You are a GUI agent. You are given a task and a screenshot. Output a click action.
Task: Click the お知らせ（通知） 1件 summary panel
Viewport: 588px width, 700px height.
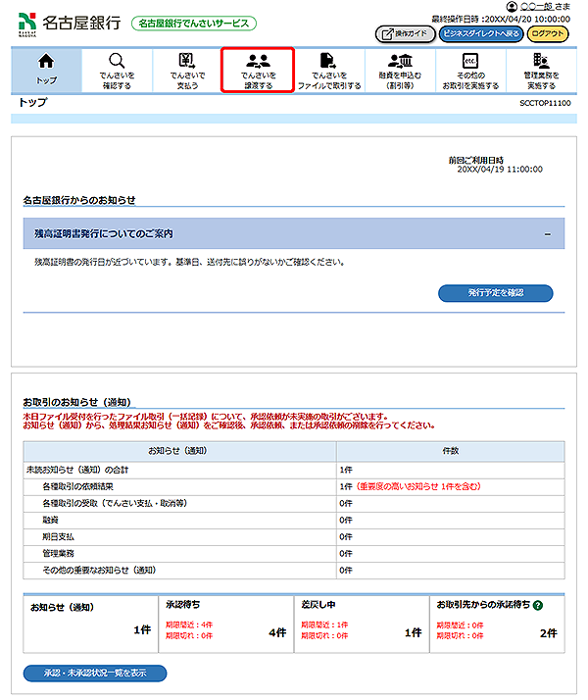click(88, 623)
